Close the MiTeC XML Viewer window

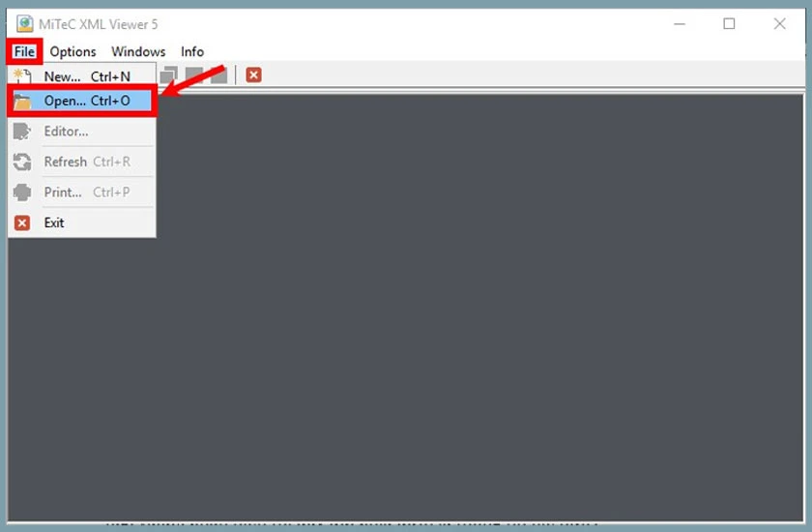779,24
